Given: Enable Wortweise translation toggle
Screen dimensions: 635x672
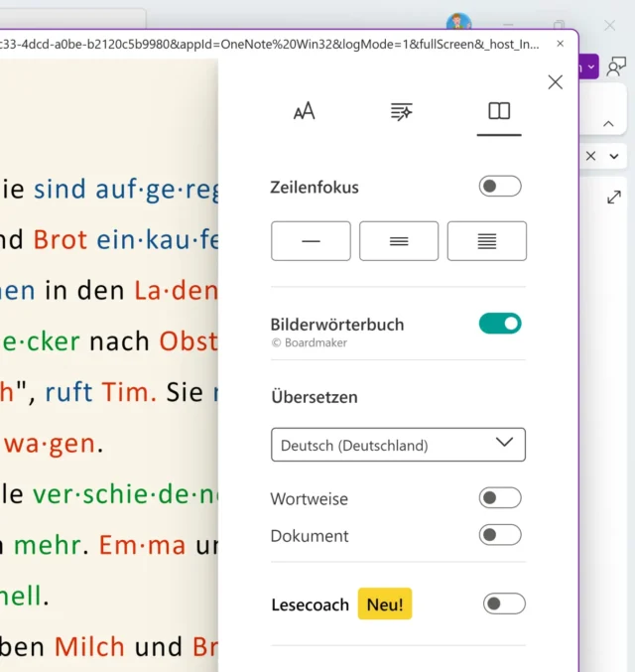Looking at the screenshot, I should tap(500, 498).
